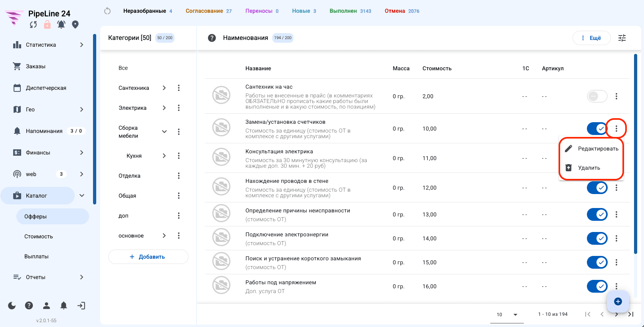
Task: Click the logout icon in the sidebar footer
Action: (81, 306)
